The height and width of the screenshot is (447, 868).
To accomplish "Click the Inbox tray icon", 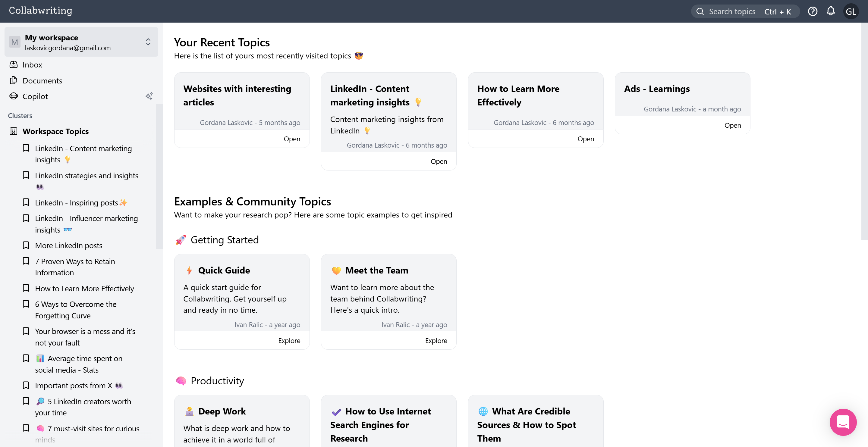I will point(14,64).
